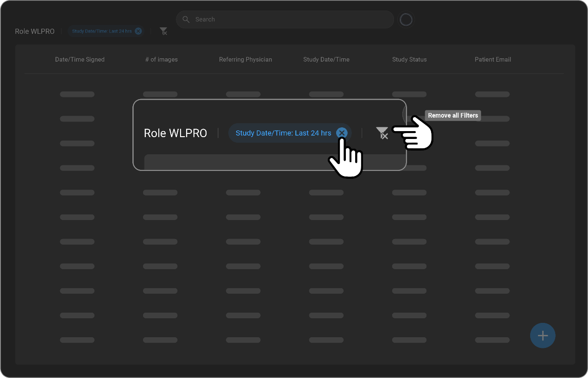Open the profile circle icon at top right
The width and height of the screenshot is (588, 378).
[x=406, y=19]
